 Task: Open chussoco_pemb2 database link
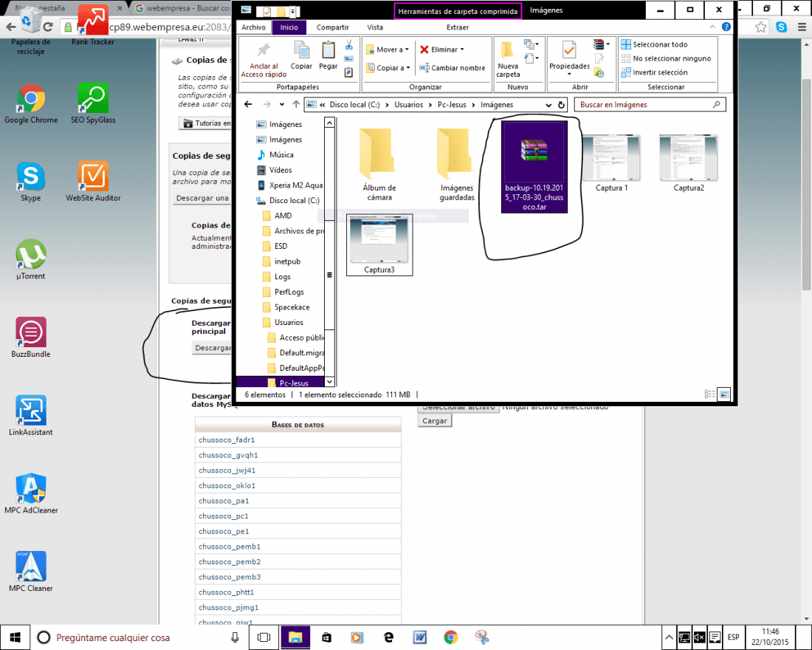coord(230,562)
